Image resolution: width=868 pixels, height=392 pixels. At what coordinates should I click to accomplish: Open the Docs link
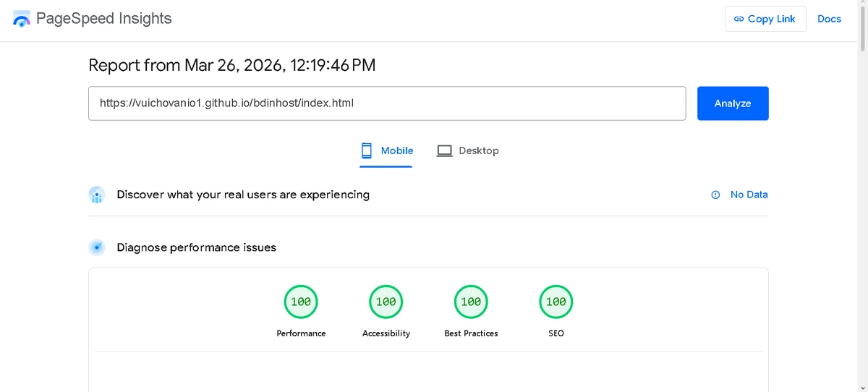[x=829, y=19]
